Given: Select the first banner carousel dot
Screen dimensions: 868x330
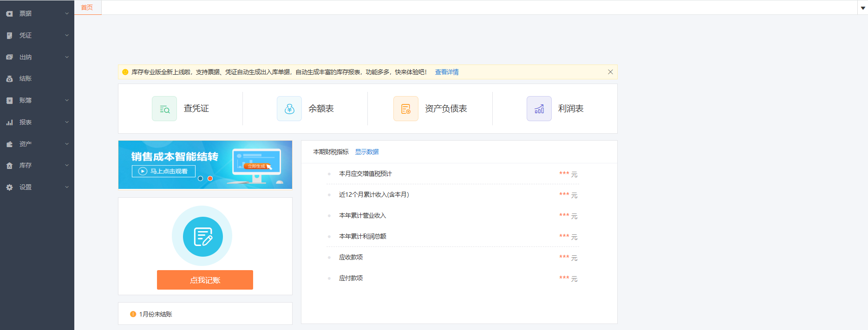Looking at the screenshot, I should pyautogui.click(x=201, y=179).
